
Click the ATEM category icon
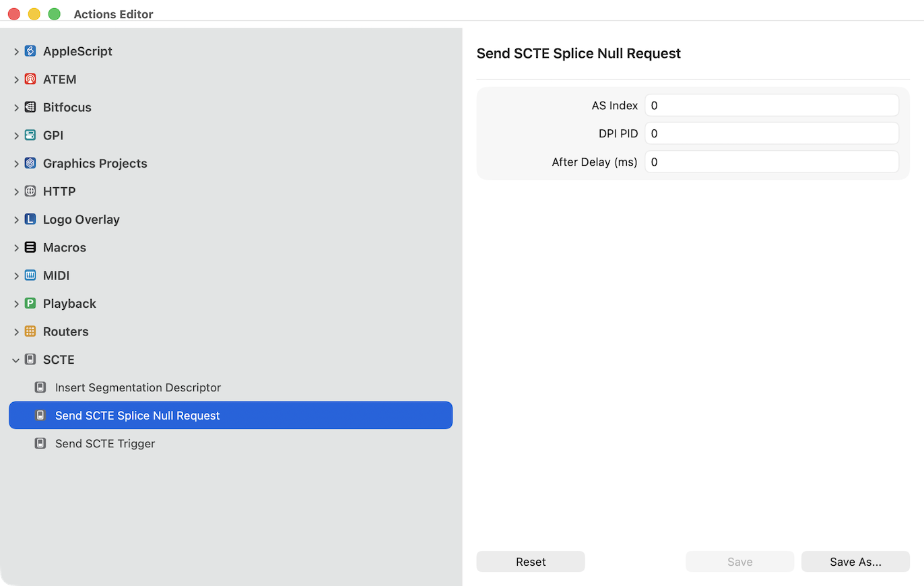click(30, 79)
